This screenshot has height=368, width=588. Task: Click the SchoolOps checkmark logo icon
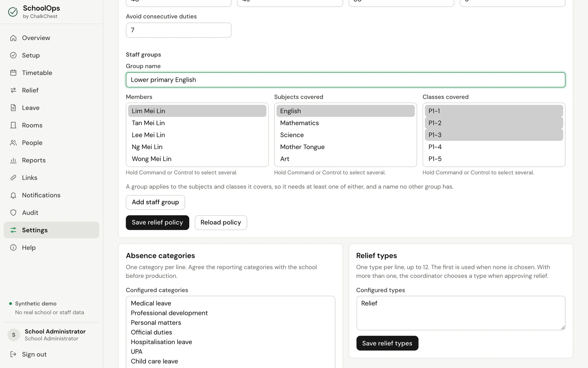[13, 12]
